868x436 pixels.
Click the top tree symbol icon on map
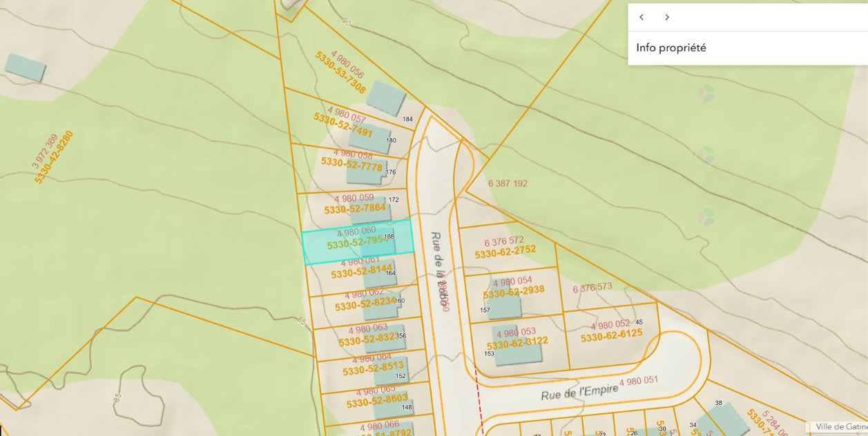pos(705,94)
